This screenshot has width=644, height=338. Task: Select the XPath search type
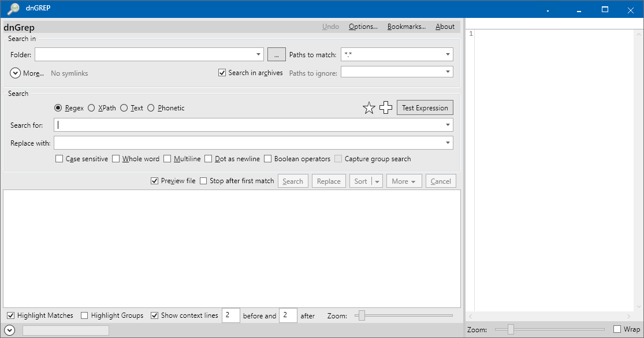coord(91,107)
